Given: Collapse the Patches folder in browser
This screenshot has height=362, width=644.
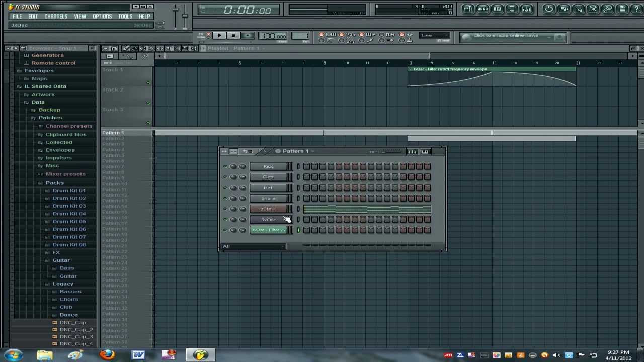Looking at the screenshot, I should (50, 118).
